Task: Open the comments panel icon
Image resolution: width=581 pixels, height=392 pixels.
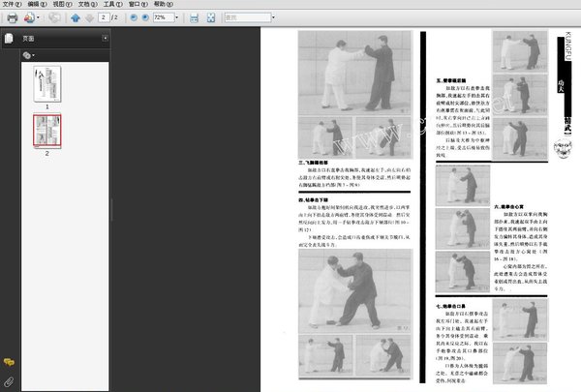Action: (8, 364)
